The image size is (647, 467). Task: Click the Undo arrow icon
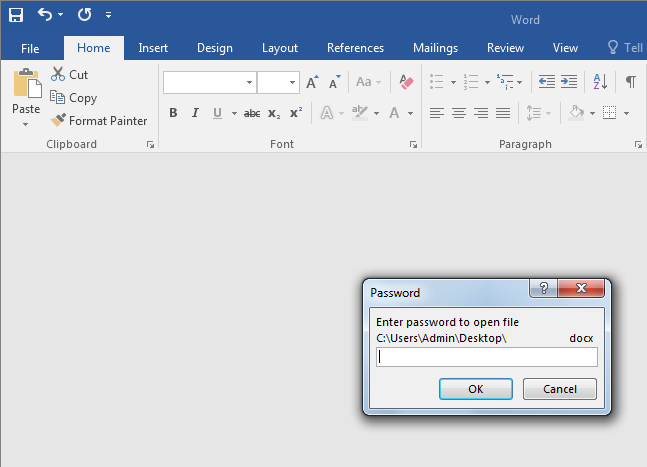pos(45,15)
